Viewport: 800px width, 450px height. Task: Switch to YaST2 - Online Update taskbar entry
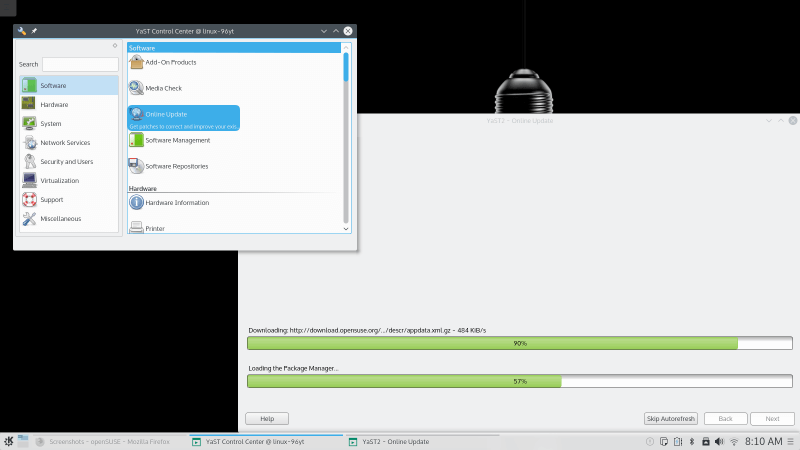tap(395, 442)
